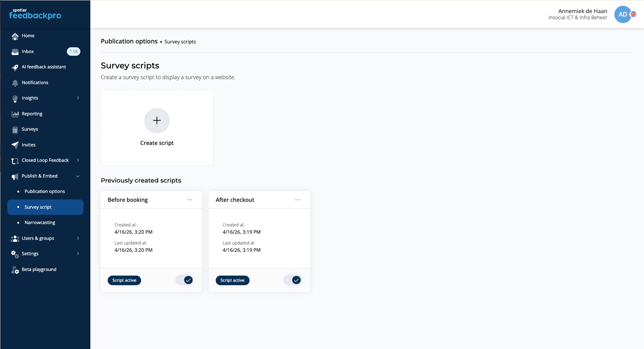Click the Inbox tray icon

coord(15,52)
